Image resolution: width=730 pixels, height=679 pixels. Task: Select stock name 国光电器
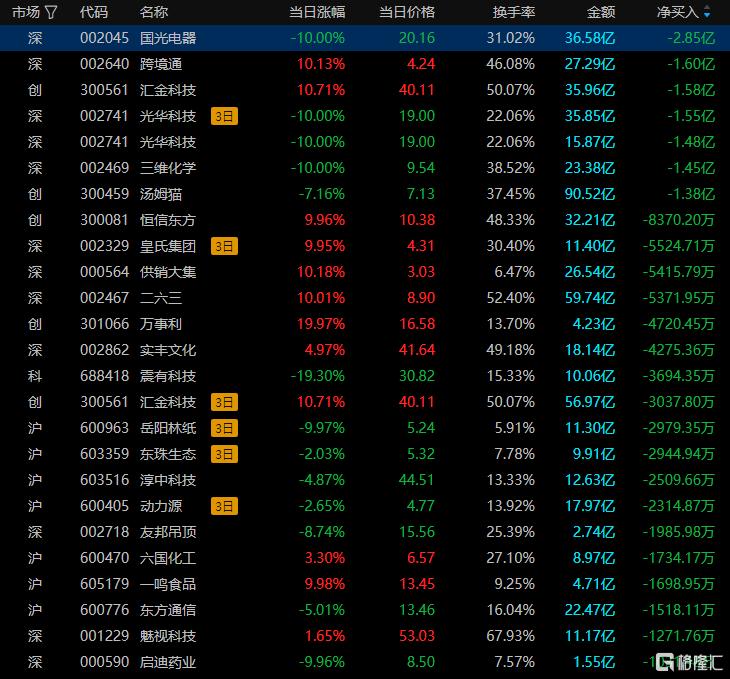(x=168, y=38)
